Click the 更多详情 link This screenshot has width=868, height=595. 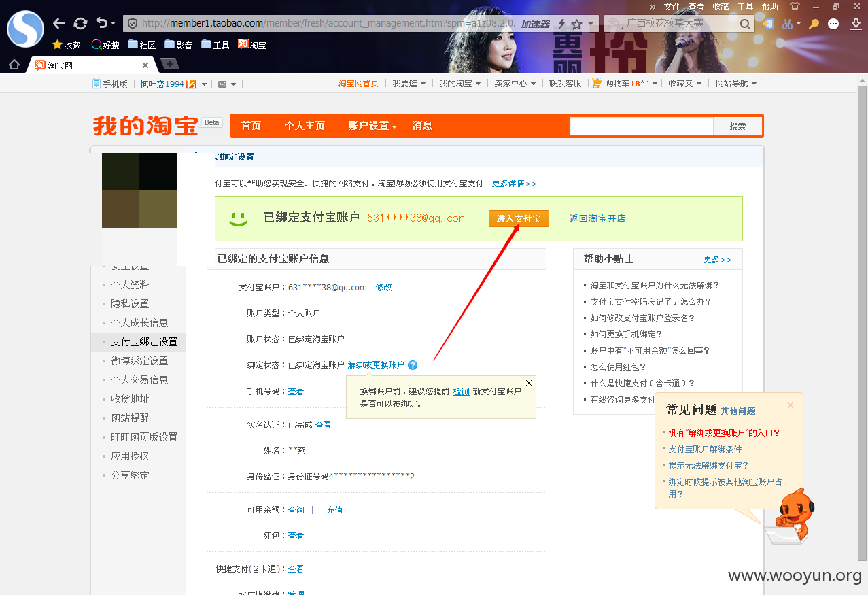[514, 184]
